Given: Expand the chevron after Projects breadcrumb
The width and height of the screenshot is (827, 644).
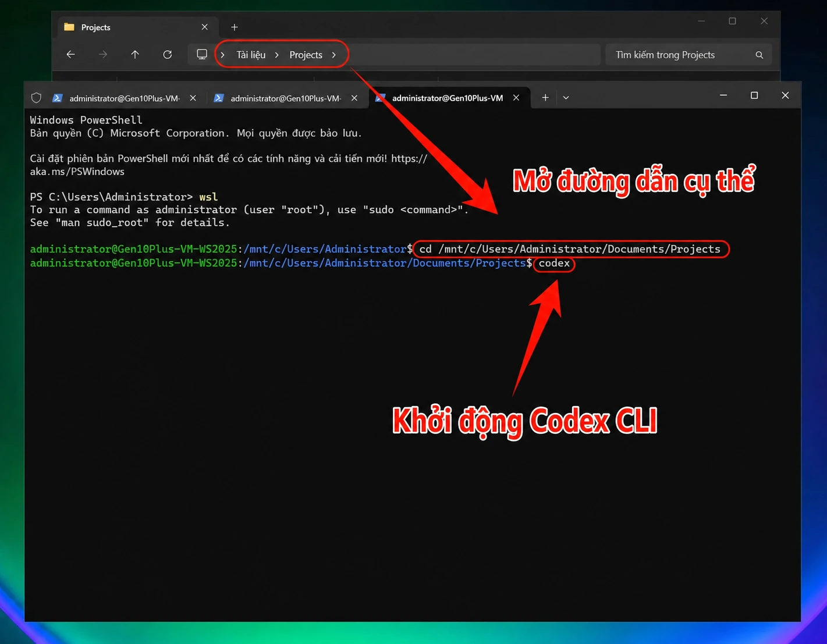Looking at the screenshot, I should click(x=334, y=55).
